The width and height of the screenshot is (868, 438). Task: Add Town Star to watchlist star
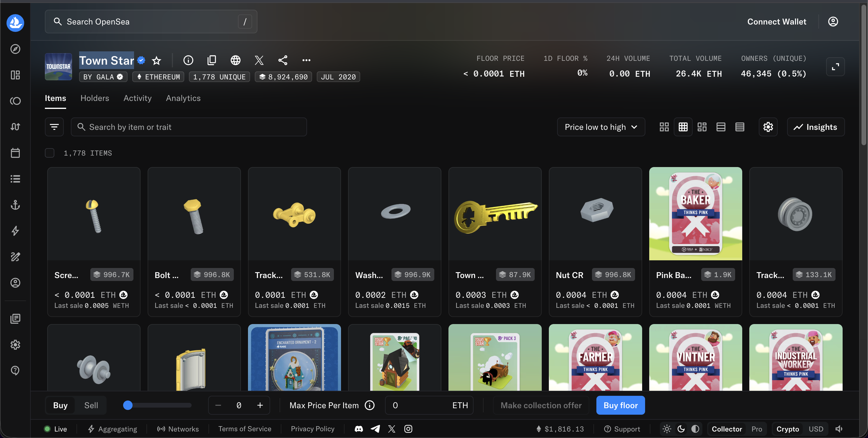[x=156, y=61]
